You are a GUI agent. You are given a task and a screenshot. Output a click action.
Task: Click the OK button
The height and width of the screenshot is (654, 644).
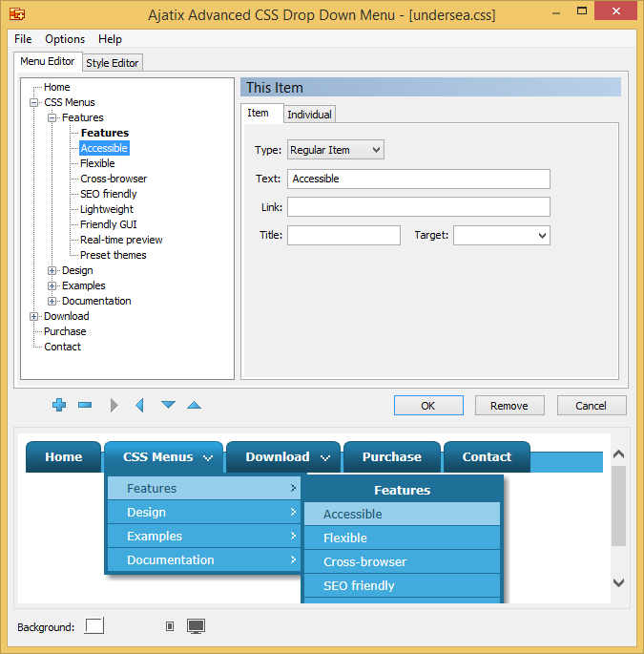(x=428, y=406)
